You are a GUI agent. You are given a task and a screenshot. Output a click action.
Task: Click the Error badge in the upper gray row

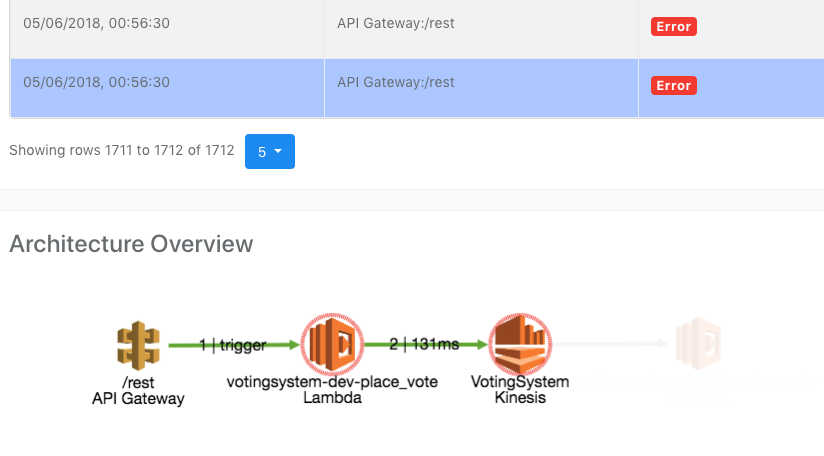point(674,26)
